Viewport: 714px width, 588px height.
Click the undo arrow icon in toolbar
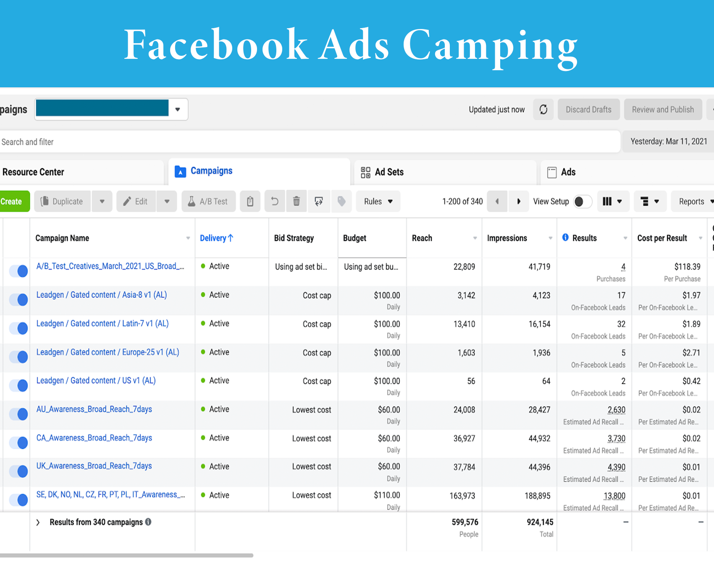point(275,201)
